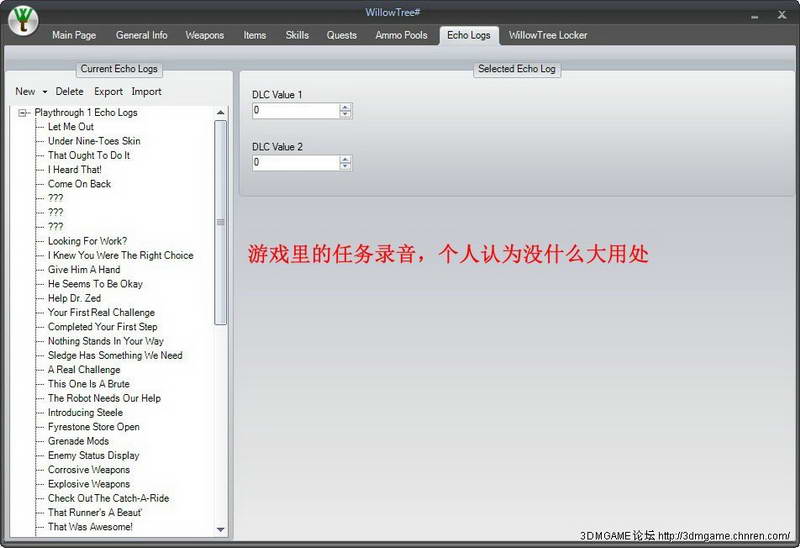Click the echo log list scrollbar thumb
The image size is (800, 548).
[221, 222]
